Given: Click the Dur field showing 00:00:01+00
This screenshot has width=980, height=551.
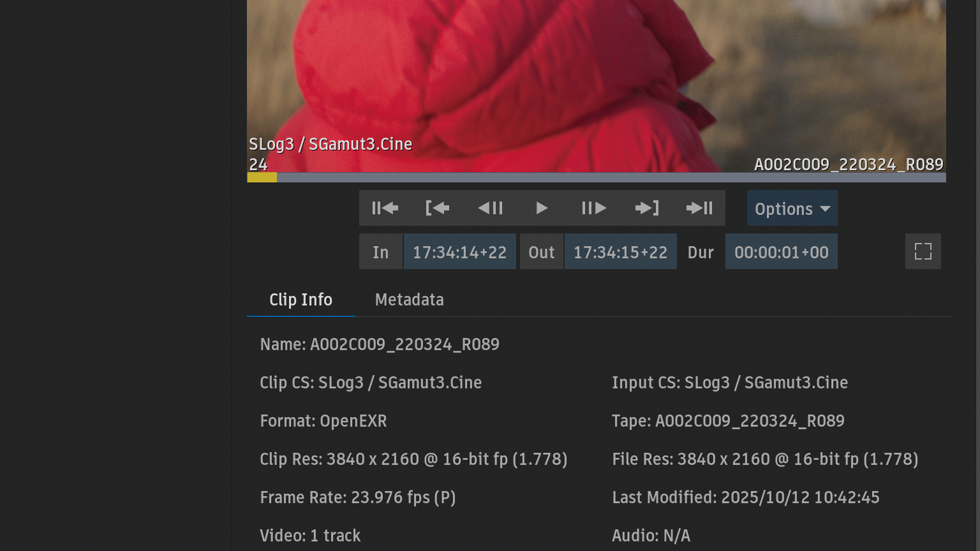Looking at the screenshot, I should 781,252.
